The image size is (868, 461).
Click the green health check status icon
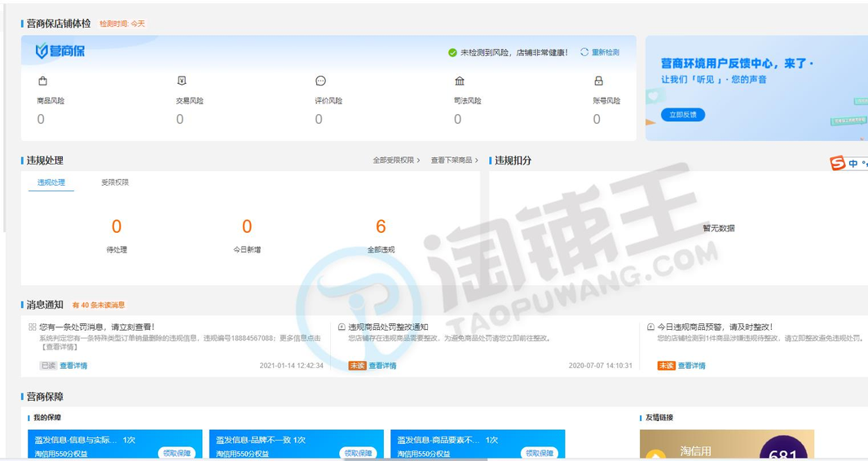(x=452, y=53)
